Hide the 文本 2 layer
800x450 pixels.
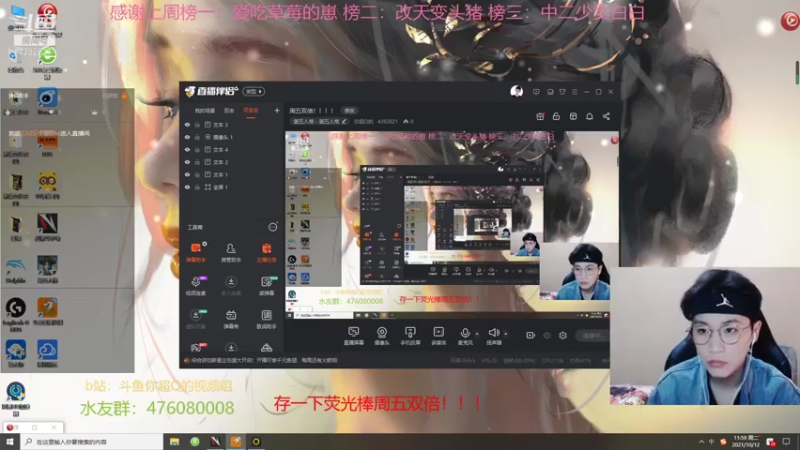[187, 162]
